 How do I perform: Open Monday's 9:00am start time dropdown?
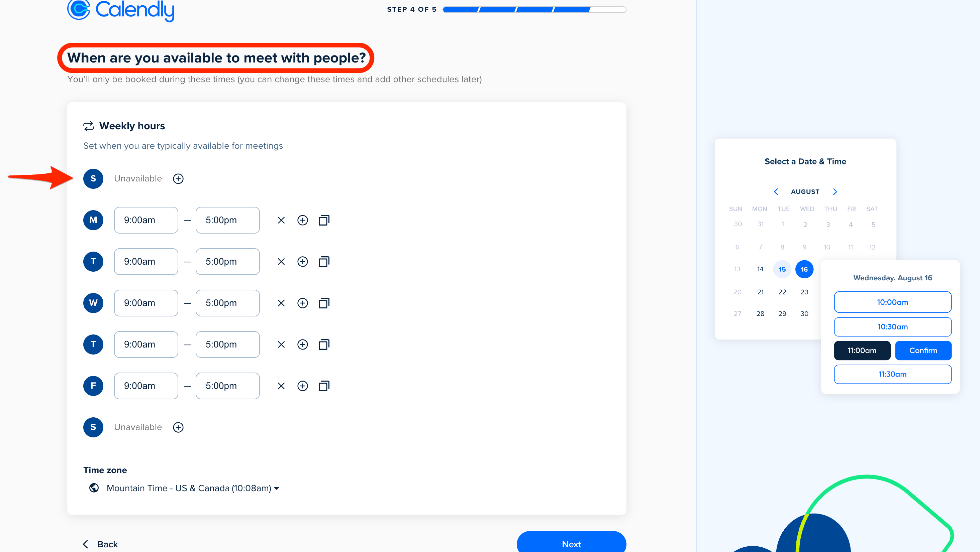(x=146, y=220)
